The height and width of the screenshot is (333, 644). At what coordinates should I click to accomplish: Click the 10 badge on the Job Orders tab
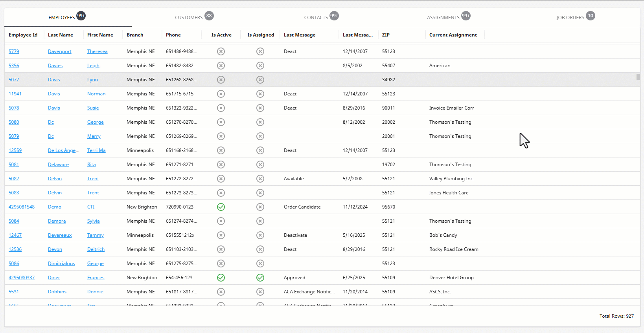[591, 16]
